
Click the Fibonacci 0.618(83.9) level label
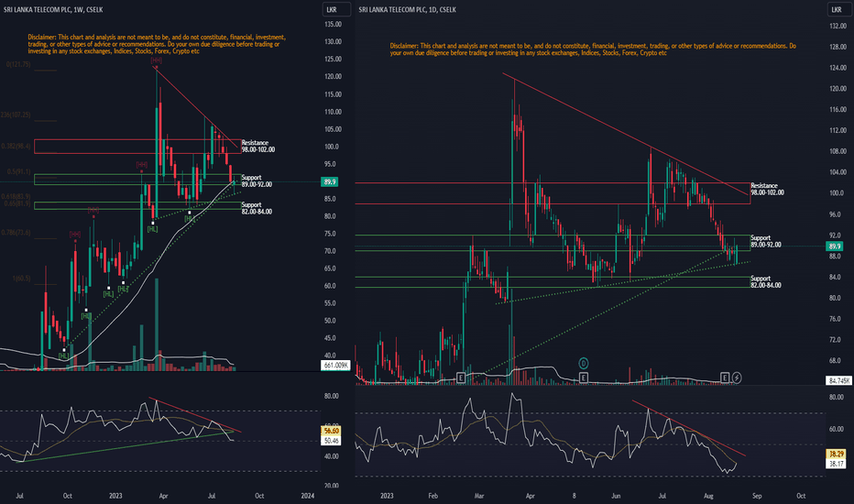(x=16, y=196)
